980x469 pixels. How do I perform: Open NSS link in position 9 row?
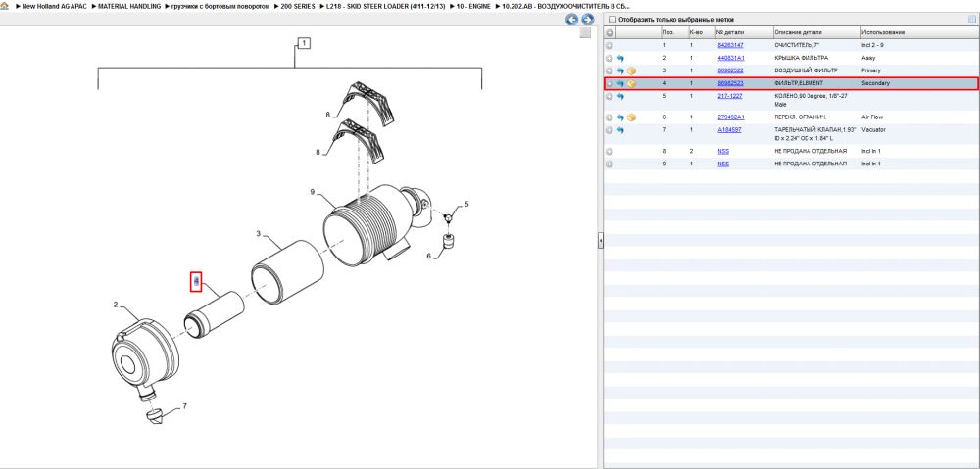point(723,164)
